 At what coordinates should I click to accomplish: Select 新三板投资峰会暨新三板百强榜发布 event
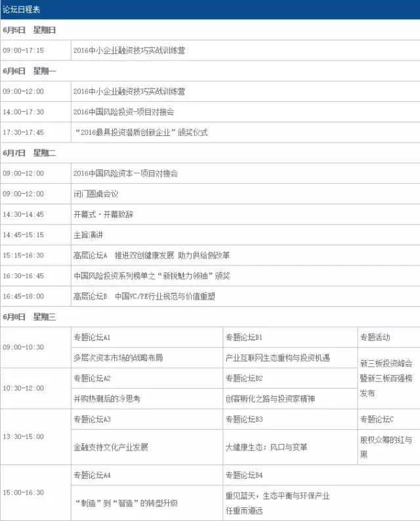tap(386, 378)
